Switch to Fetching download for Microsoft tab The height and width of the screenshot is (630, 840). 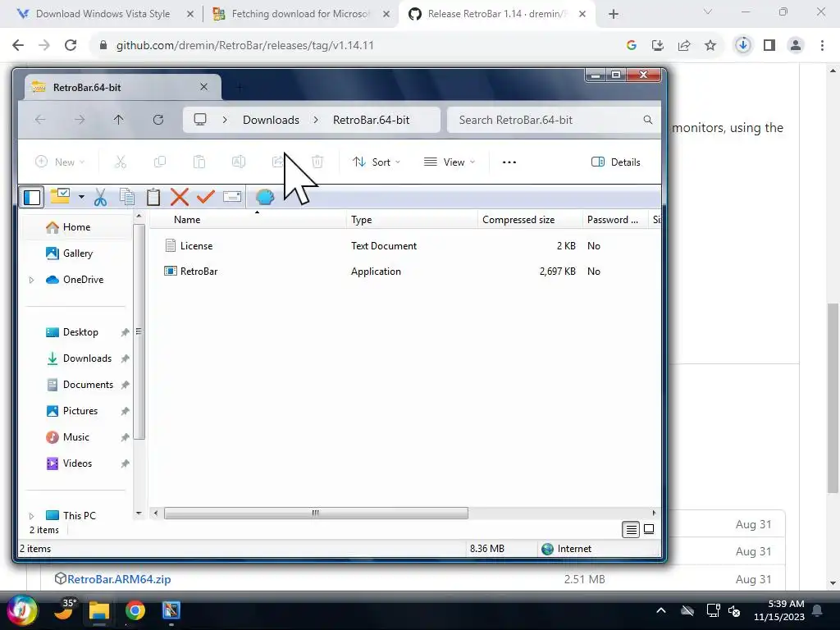(300, 14)
